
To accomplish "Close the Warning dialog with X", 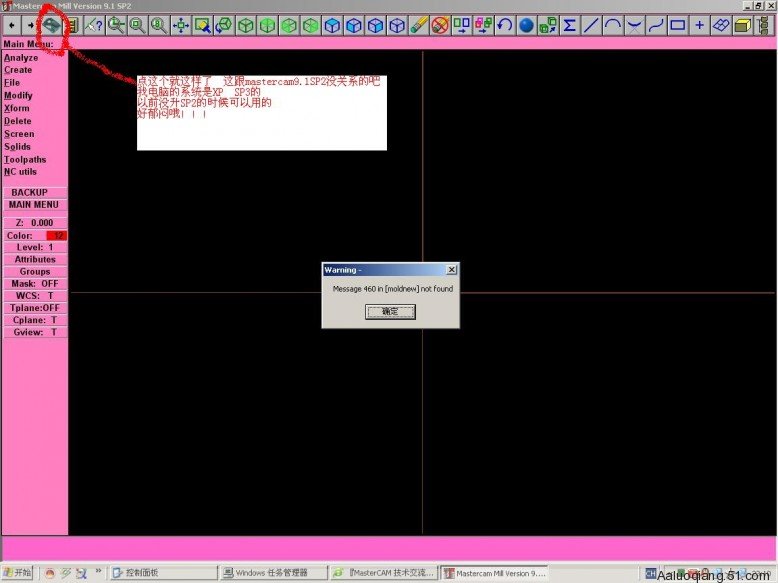I will pos(452,269).
